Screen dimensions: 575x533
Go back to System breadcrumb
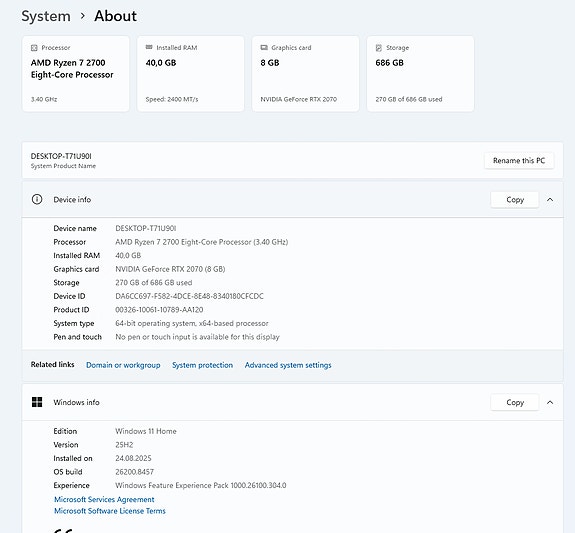point(46,16)
